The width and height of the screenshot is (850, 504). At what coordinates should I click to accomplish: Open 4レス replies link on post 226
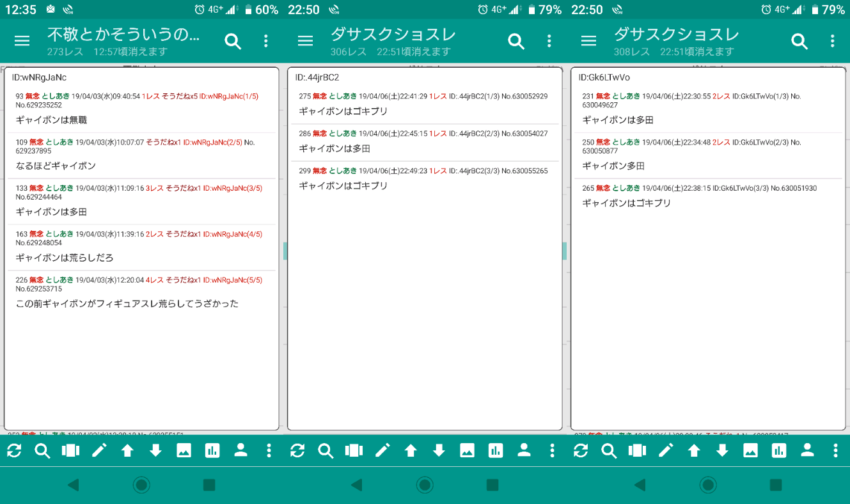pos(155,280)
